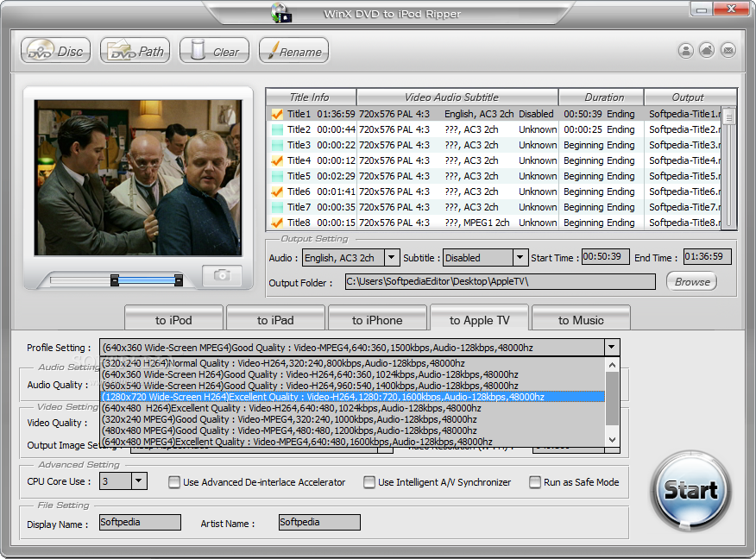Choose 480x480 MPEG4 Good Quality profile
The image size is (756, 559).
coord(352,430)
